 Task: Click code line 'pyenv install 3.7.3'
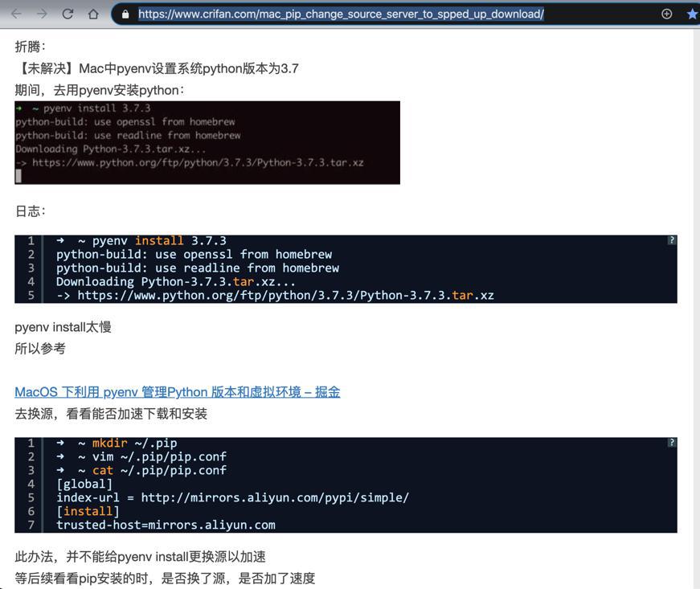(x=141, y=241)
